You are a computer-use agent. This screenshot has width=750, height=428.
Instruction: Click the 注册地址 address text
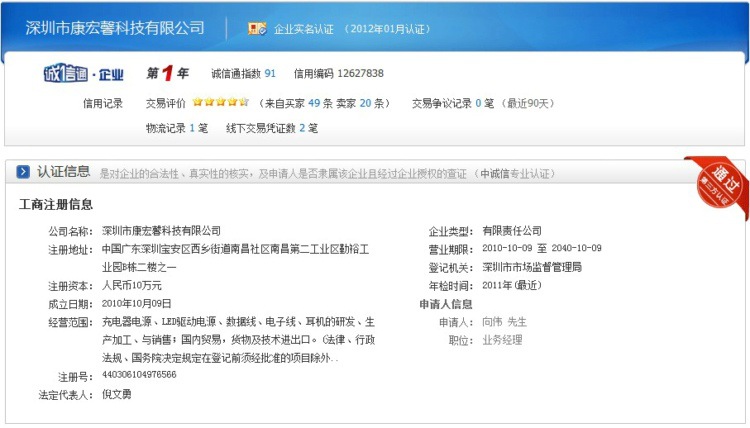point(235,258)
